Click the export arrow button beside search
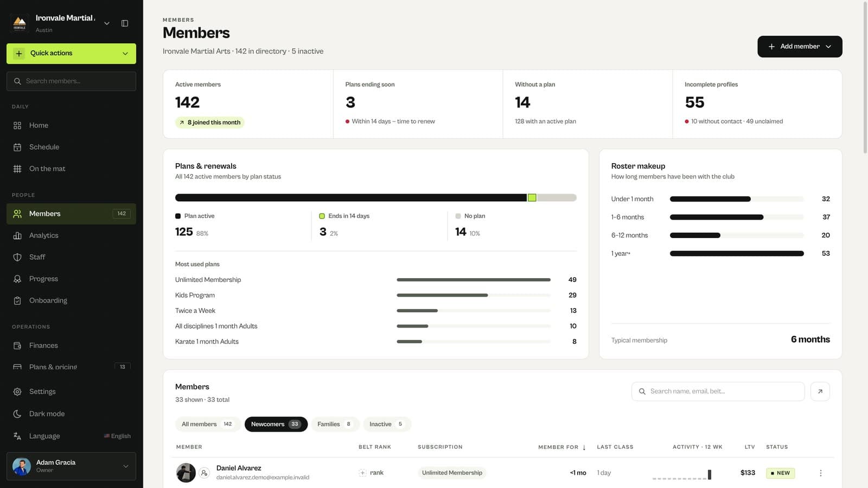Screen dimensions: 868x488 click(x=820, y=391)
